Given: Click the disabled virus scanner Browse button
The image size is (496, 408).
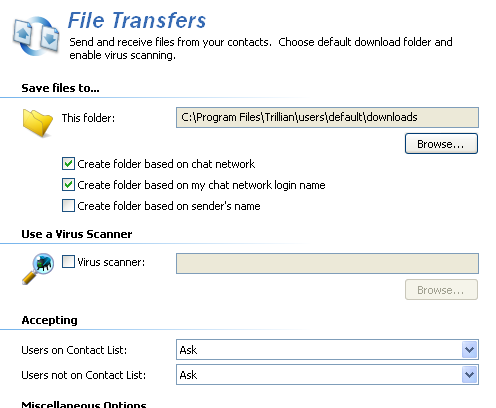Looking at the screenshot, I should point(441,290).
